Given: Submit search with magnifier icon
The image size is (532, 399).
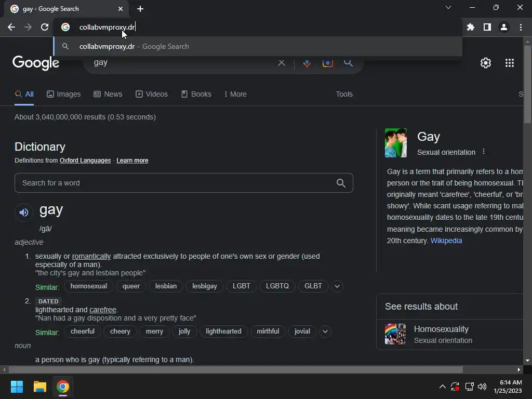Looking at the screenshot, I should tap(348, 63).
